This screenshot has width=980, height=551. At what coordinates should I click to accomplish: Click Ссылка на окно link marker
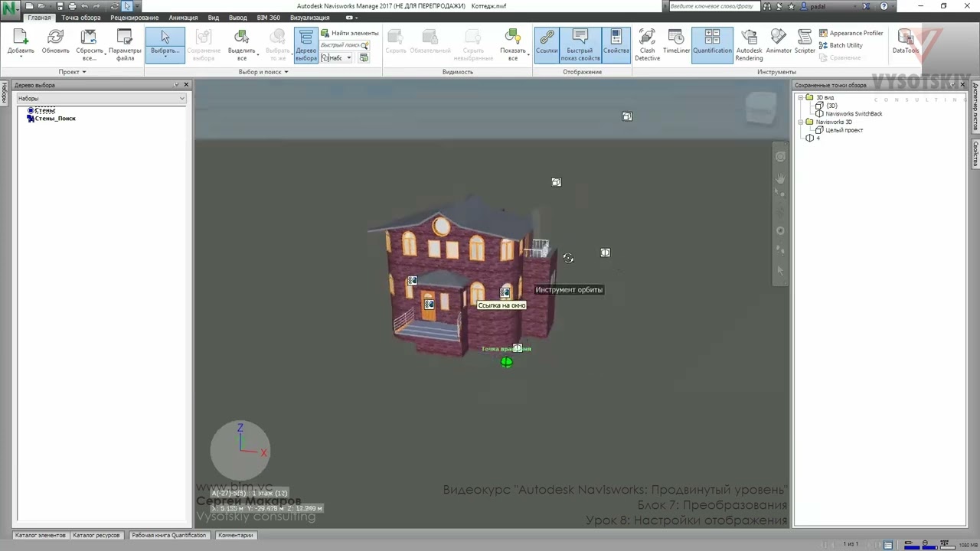(x=505, y=293)
